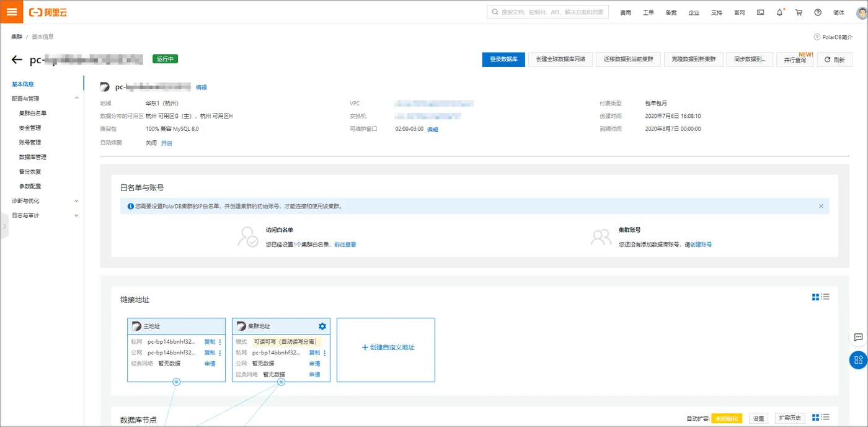This screenshot has height=427, width=868.
Task: Click the 登录数据库 button
Action: (503, 60)
